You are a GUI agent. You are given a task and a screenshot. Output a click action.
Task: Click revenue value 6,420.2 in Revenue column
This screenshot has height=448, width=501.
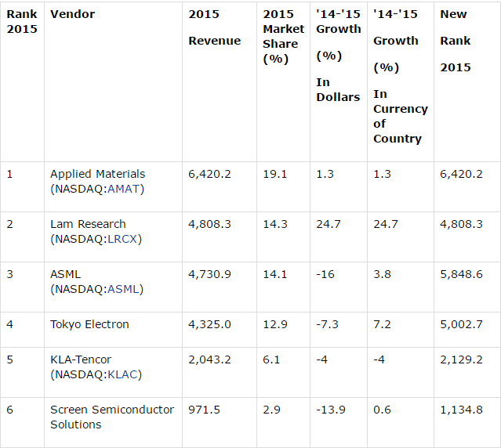coord(209,174)
